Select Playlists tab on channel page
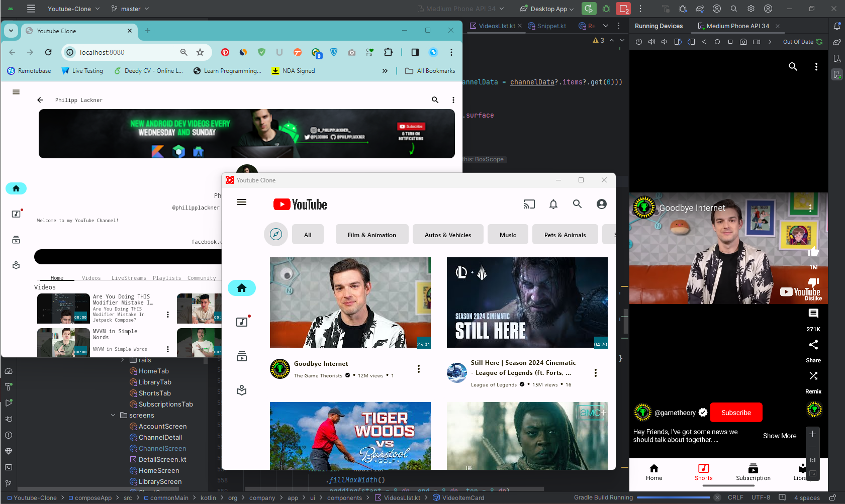 pyautogui.click(x=167, y=278)
